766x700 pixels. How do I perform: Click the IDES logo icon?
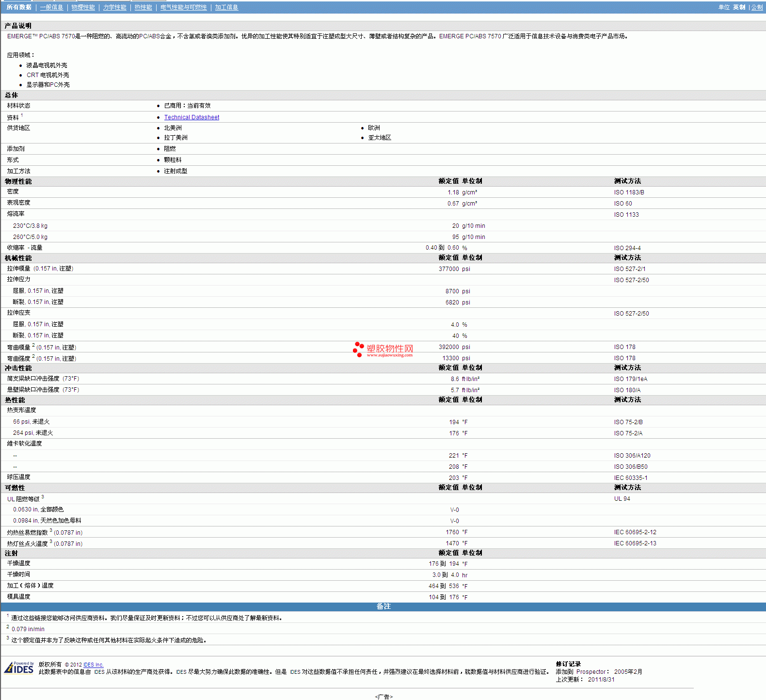pyautogui.click(x=19, y=668)
